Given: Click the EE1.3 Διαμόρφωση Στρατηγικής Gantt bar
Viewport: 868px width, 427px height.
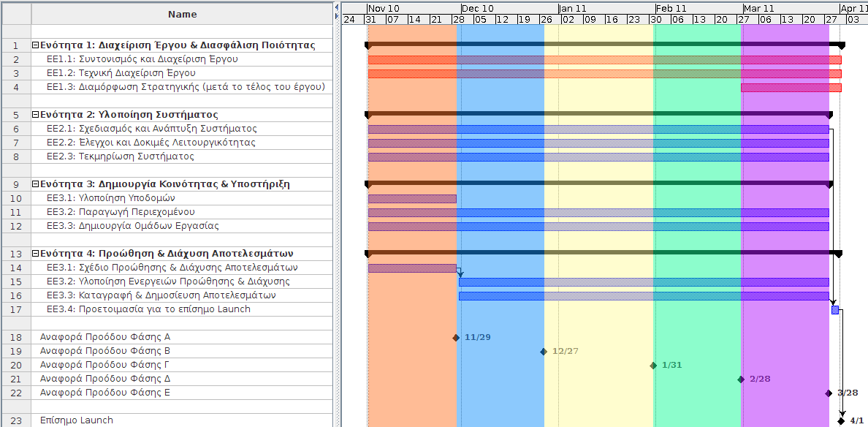Looking at the screenshot, I should pyautogui.click(x=791, y=88).
